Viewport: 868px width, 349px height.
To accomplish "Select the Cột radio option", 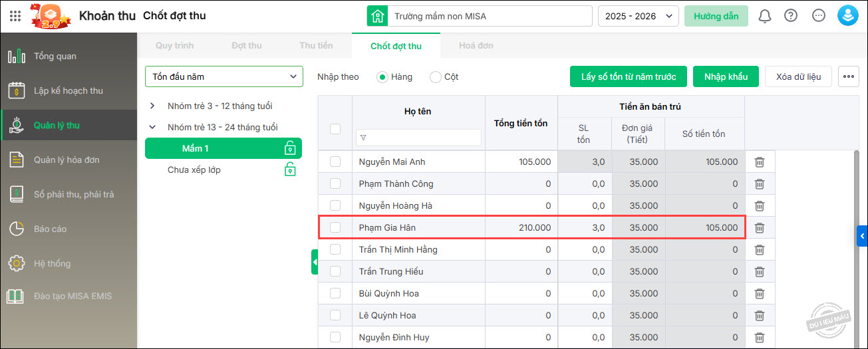I will 436,77.
